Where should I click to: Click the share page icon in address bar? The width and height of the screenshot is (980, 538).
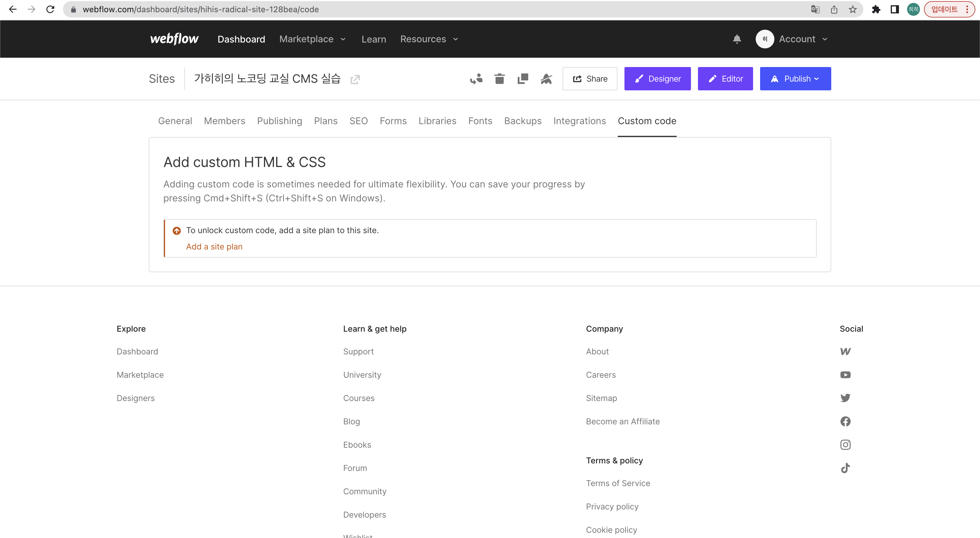(x=834, y=9)
